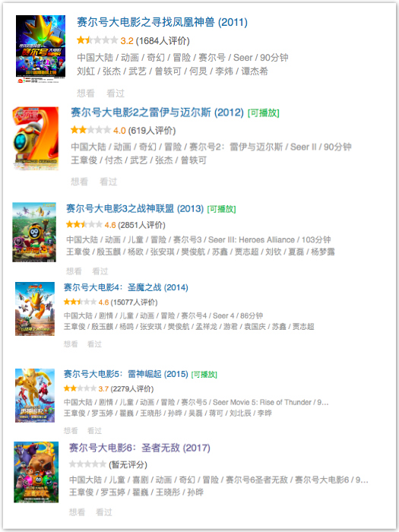
Task: Open the 赛尔号大电影之寻找凤凰神兽 (2011) title link
Action: [x=162, y=22]
